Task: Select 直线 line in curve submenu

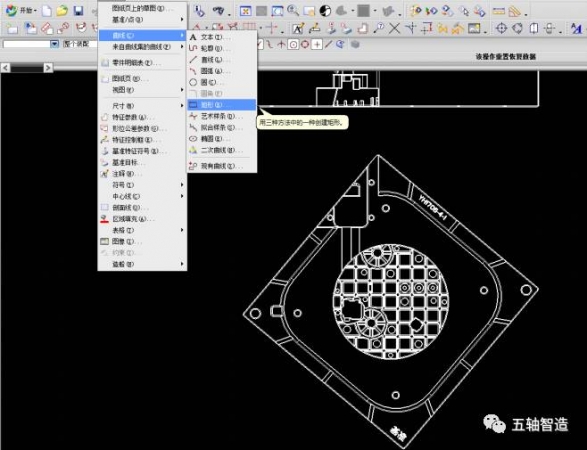Action: tap(222, 60)
